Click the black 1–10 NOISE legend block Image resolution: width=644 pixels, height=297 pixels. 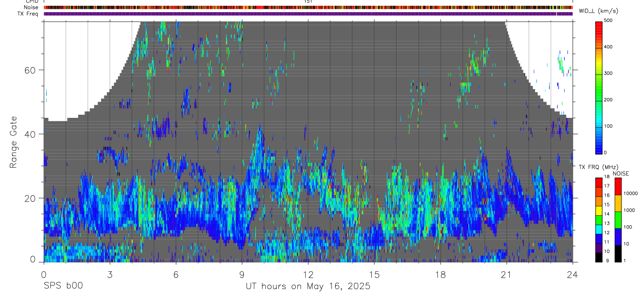618,253
